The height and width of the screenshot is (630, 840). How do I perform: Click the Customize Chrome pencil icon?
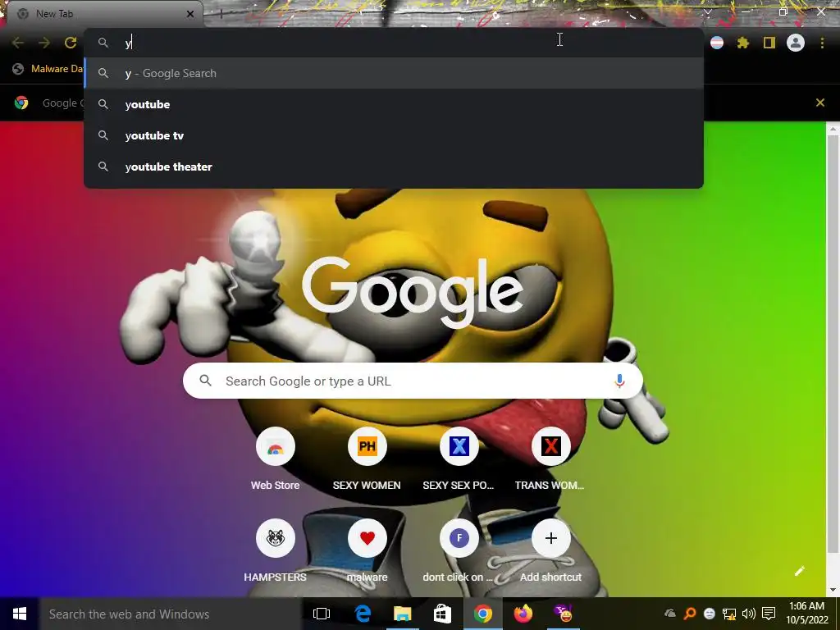point(799,571)
